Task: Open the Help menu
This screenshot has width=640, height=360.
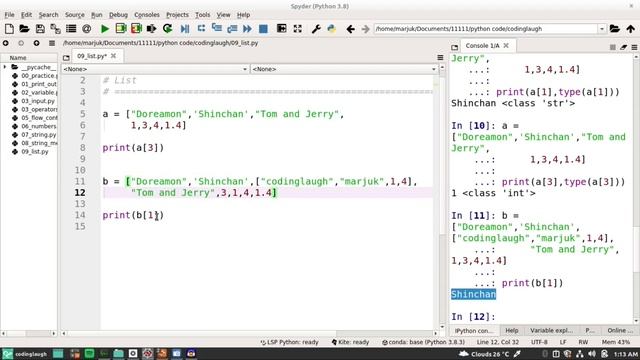Action: tap(244, 15)
